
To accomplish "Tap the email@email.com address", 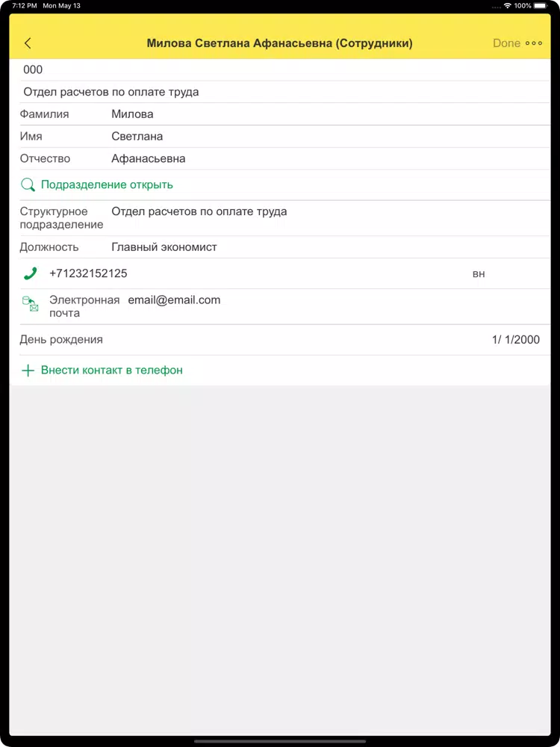I will [x=174, y=300].
